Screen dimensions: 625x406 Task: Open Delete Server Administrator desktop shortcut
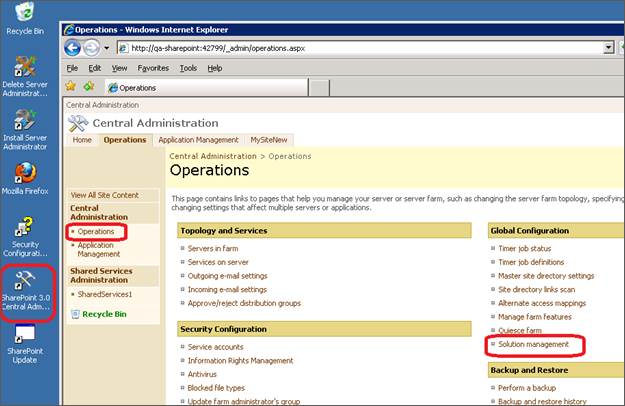click(24, 70)
